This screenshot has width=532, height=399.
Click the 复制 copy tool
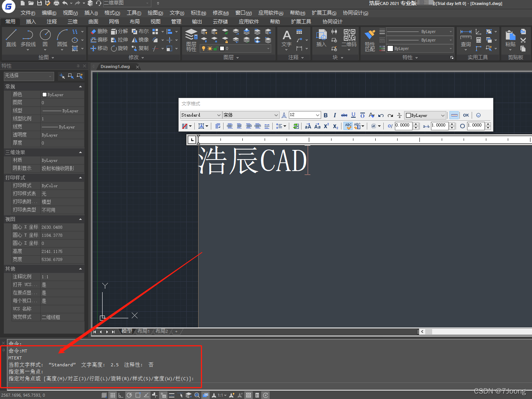click(140, 48)
